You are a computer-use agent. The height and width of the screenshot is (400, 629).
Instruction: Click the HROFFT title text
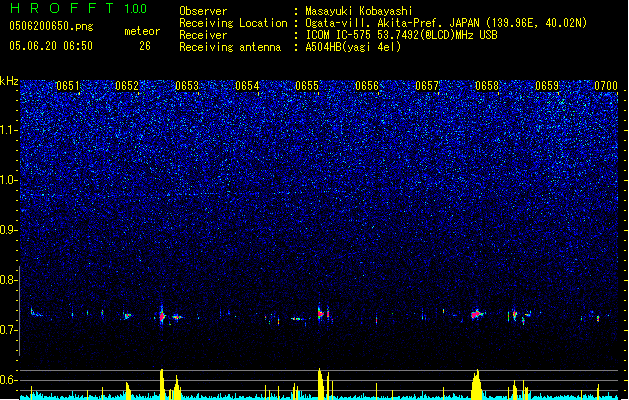pos(62,8)
